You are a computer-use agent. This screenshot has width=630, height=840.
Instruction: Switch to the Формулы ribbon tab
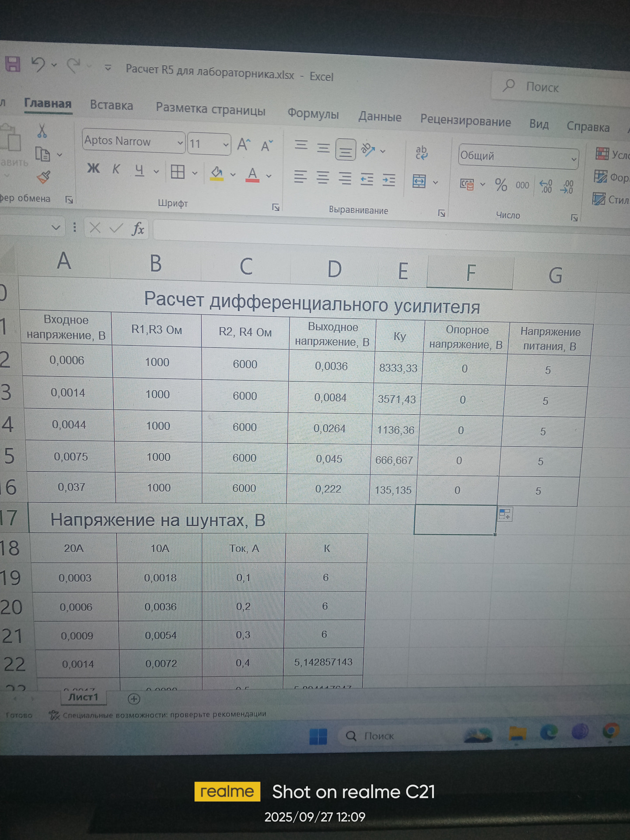pyautogui.click(x=313, y=114)
